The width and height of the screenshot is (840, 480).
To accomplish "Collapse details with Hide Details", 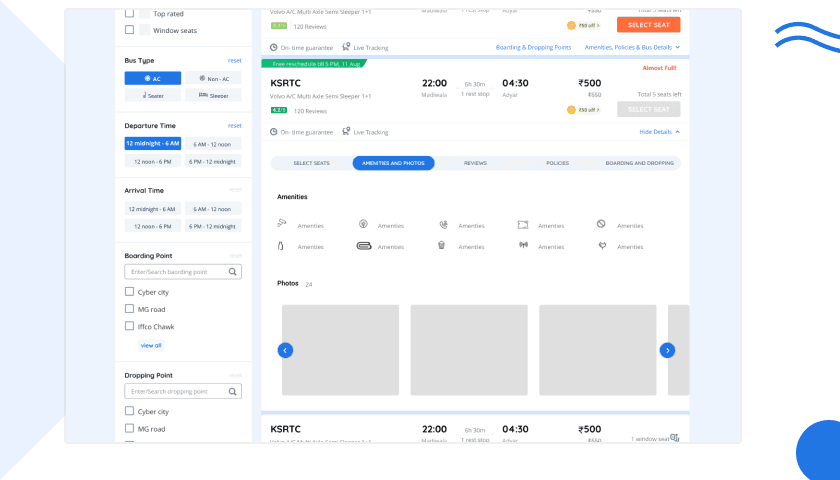I will pyautogui.click(x=659, y=132).
